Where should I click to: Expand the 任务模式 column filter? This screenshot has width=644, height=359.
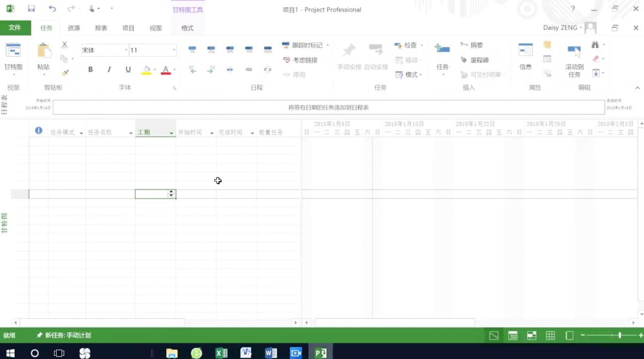point(81,133)
